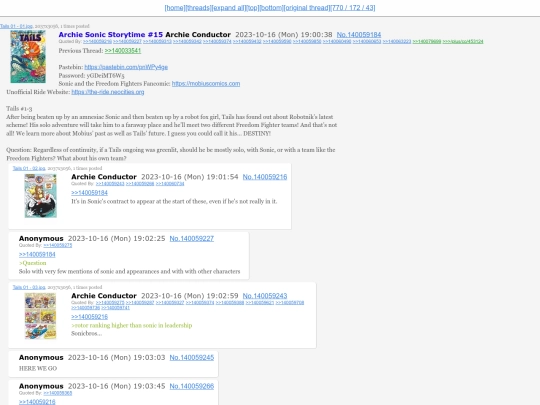
Task: Open thumbnail image in post No.140059216
Action: click(41, 196)
